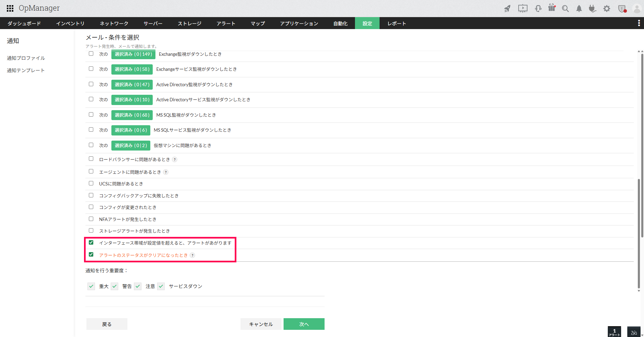Image resolution: width=644 pixels, height=337 pixels.
Task: Uncheck インターフェース帯域 alert checkbox
Action: pos(91,243)
